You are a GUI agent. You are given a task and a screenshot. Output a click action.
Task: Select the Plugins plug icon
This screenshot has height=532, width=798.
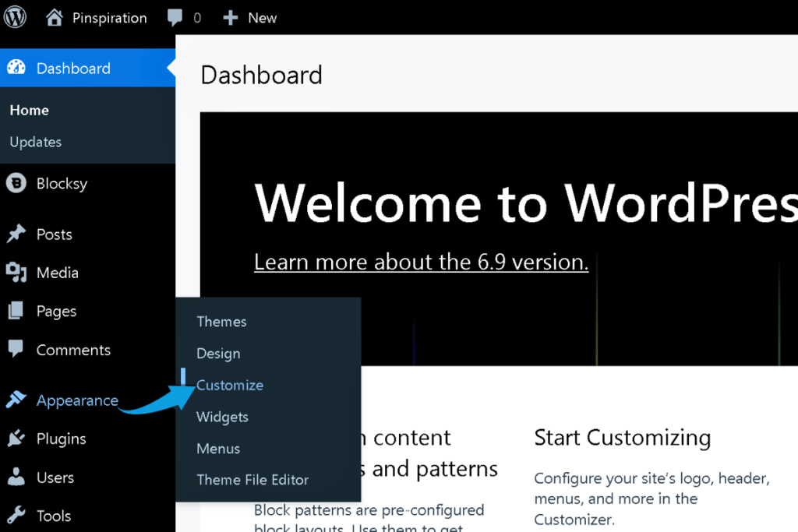pos(17,439)
